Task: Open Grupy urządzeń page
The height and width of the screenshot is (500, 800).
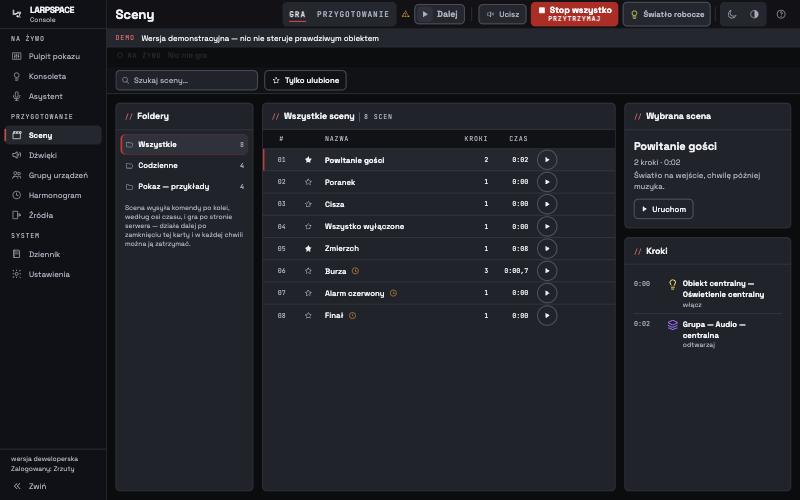Action: (53, 175)
